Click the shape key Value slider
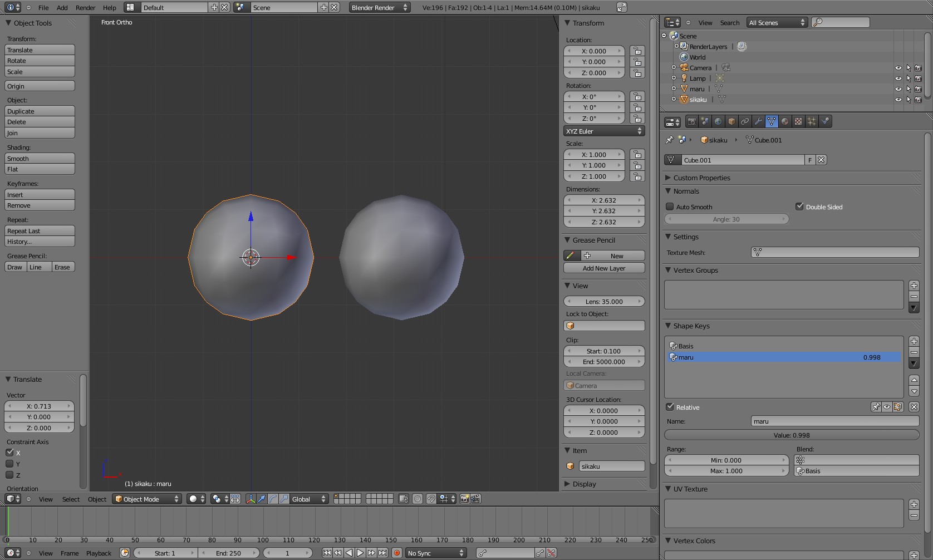The height and width of the screenshot is (560, 933). click(791, 435)
